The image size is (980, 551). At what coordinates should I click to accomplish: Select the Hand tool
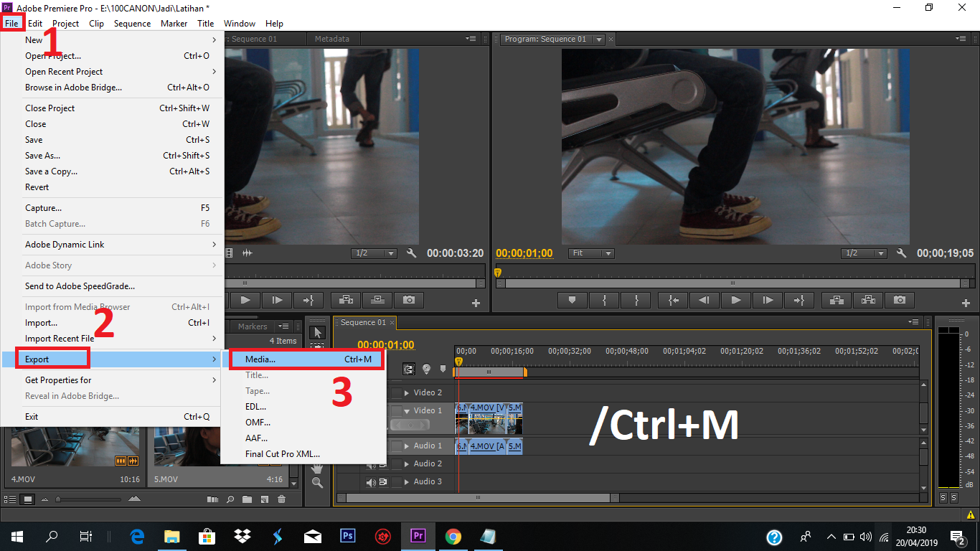(x=317, y=468)
